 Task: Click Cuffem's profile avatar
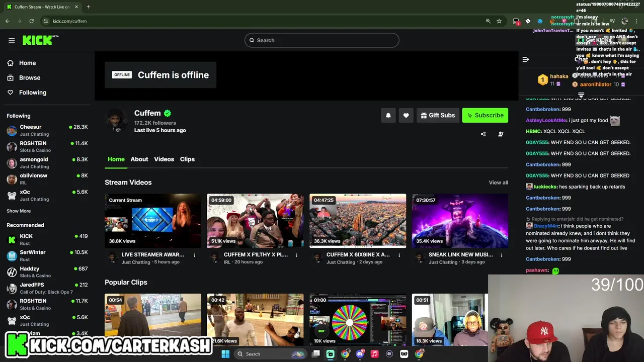click(x=117, y=121)
